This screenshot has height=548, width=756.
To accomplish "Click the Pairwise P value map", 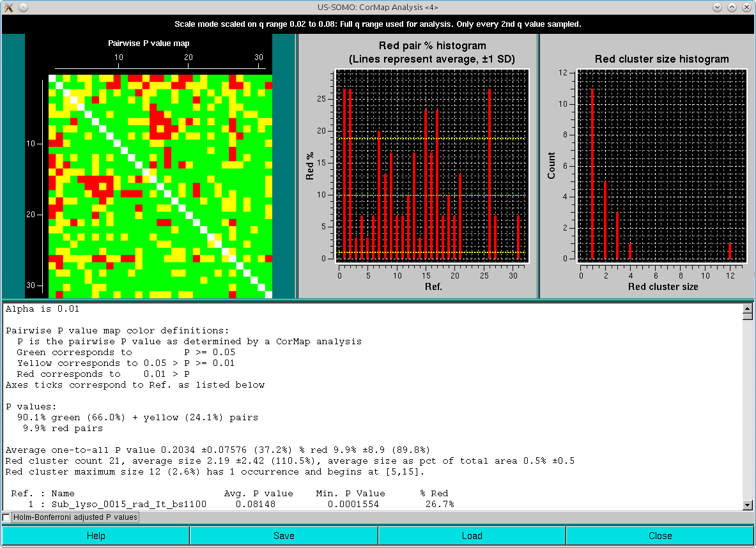I will [160, 185].
